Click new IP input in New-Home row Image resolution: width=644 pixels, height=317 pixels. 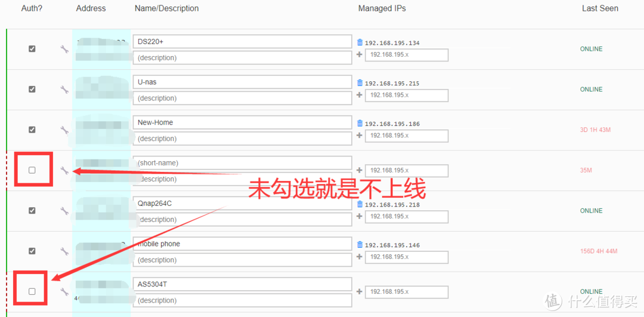407,136
